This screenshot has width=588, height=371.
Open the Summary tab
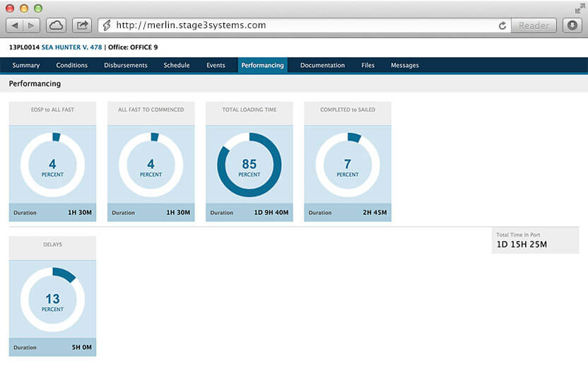point(26,66)
